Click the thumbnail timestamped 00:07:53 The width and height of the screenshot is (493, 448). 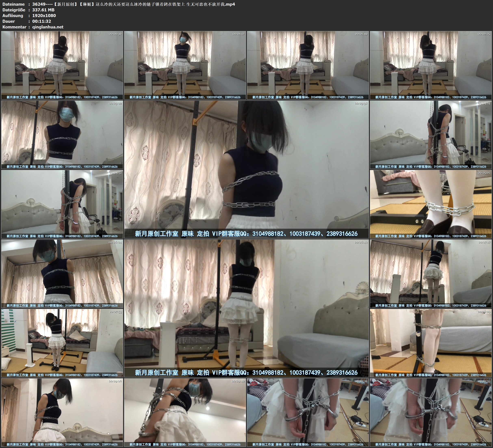[x=62, y=343]
